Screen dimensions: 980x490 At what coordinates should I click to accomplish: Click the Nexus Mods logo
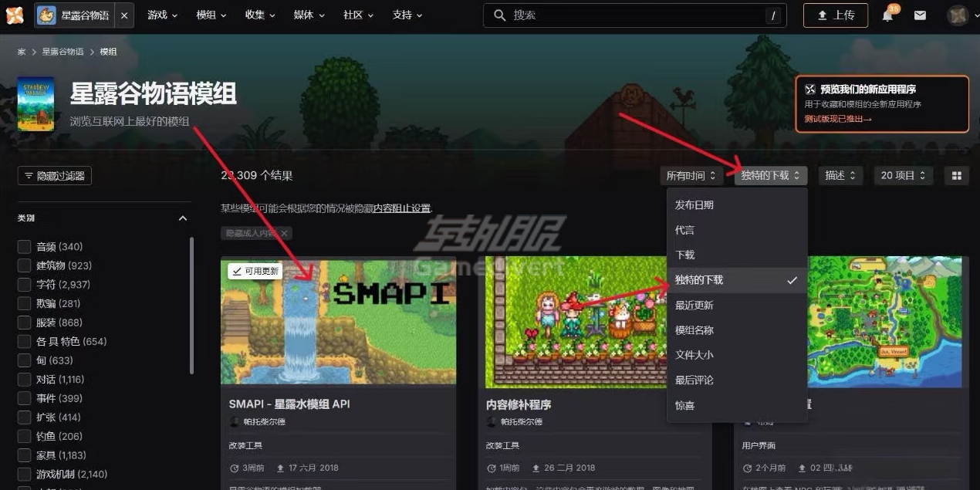(15, 15)
